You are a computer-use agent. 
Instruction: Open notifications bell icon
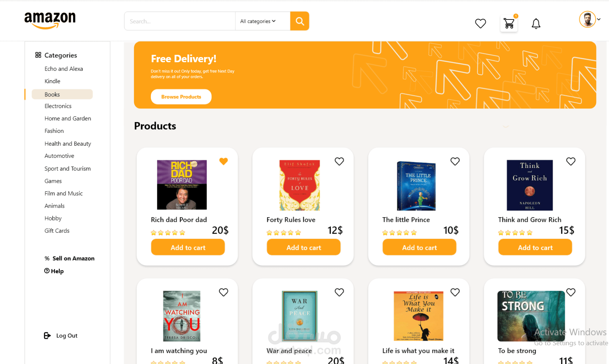(x=536, y=24)
